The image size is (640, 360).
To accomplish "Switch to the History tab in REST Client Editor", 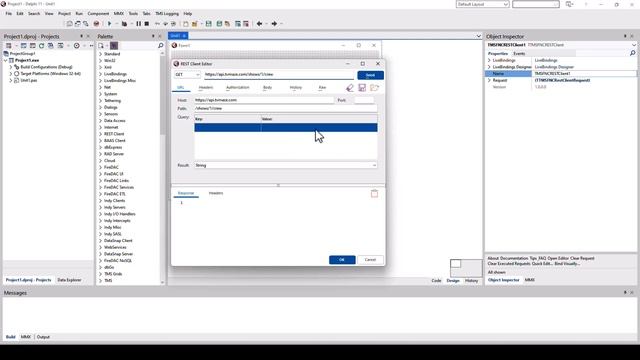I will click(296, 87).
